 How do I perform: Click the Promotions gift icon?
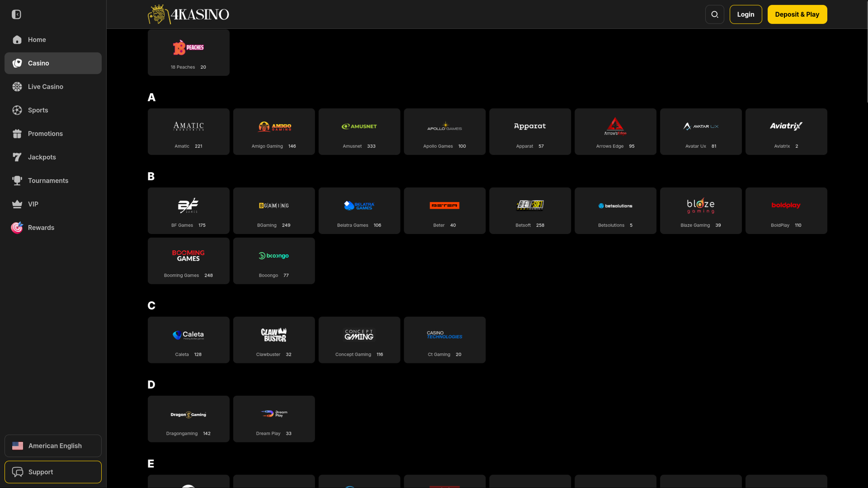click(17, 134)
